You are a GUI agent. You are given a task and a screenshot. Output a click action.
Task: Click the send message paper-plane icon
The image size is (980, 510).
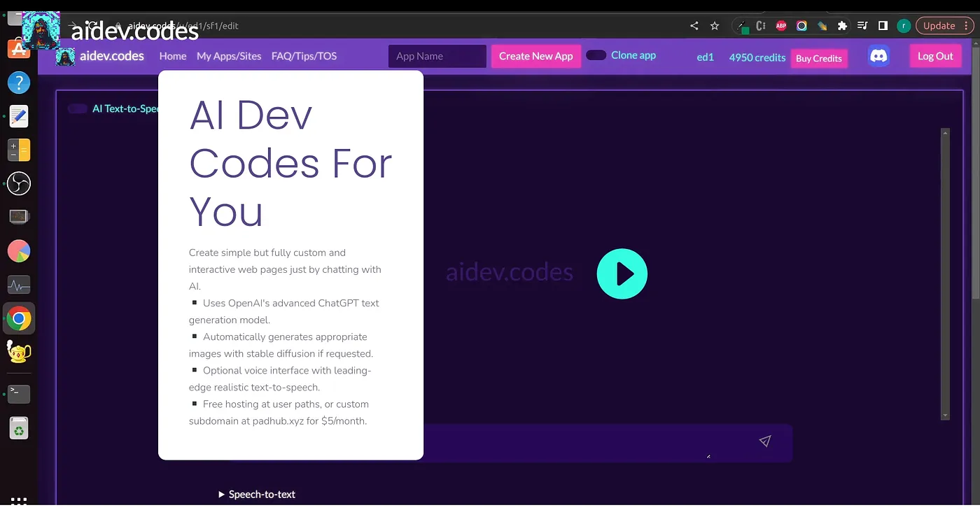tap(765, 441)
